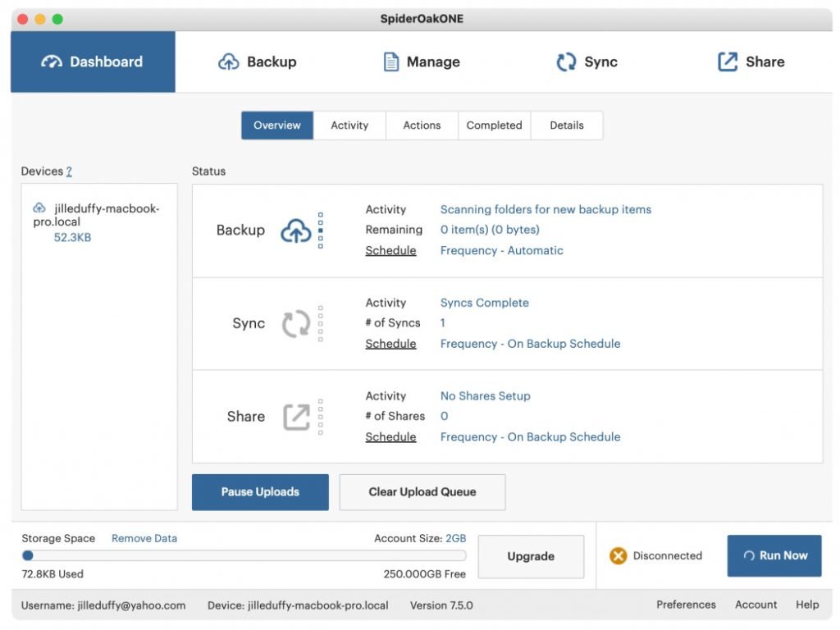Click the Run Now button
The image size is (840, 630).
pyautogui.click(x=774, y=555)
